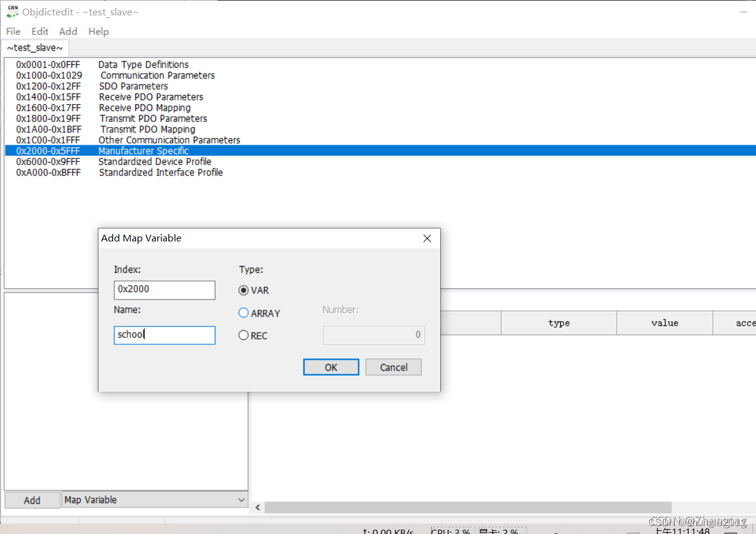756x534 pixels.
Task: Close the Add Map Variable dialog
Action: [x=427, y=238]
